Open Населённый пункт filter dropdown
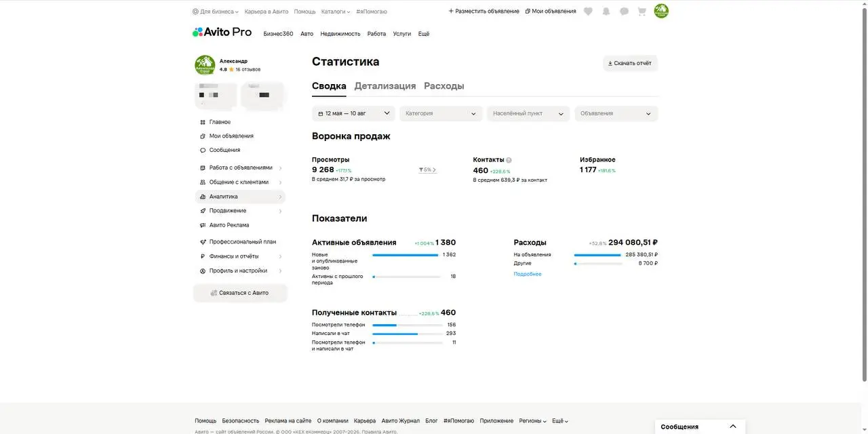 pos(528,113)
